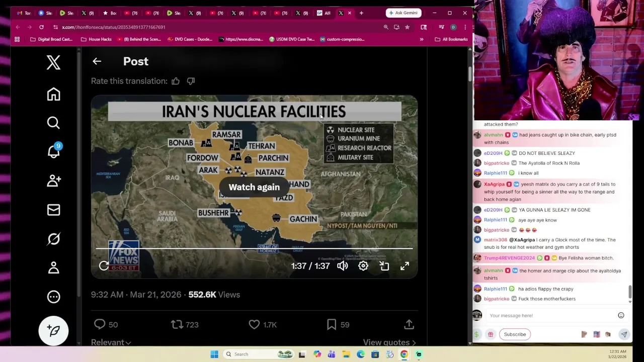Open USDM DVD Case bookmark
644x362 pixels.
click(x=292, y=39)
